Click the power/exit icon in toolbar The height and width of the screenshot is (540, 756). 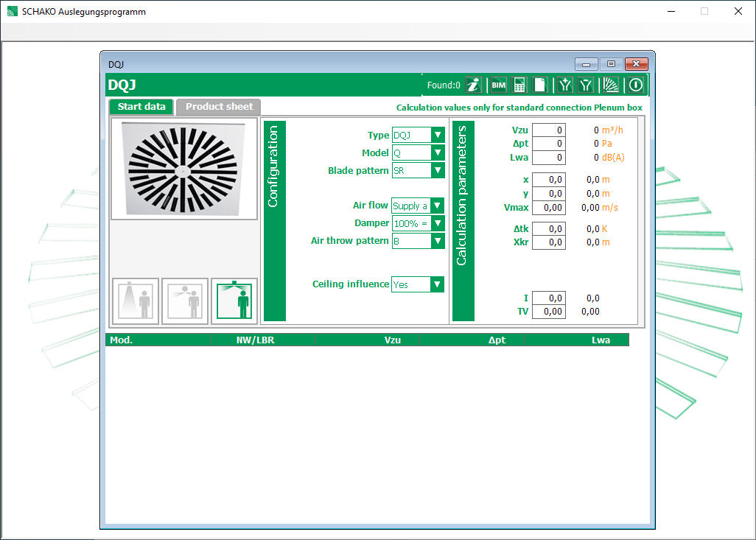point(636,85)
